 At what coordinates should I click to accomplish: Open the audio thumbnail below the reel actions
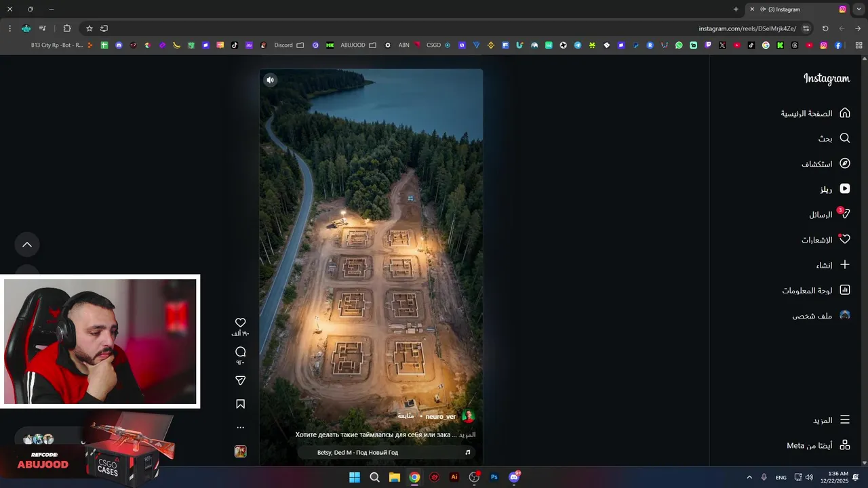coord(240,451)
